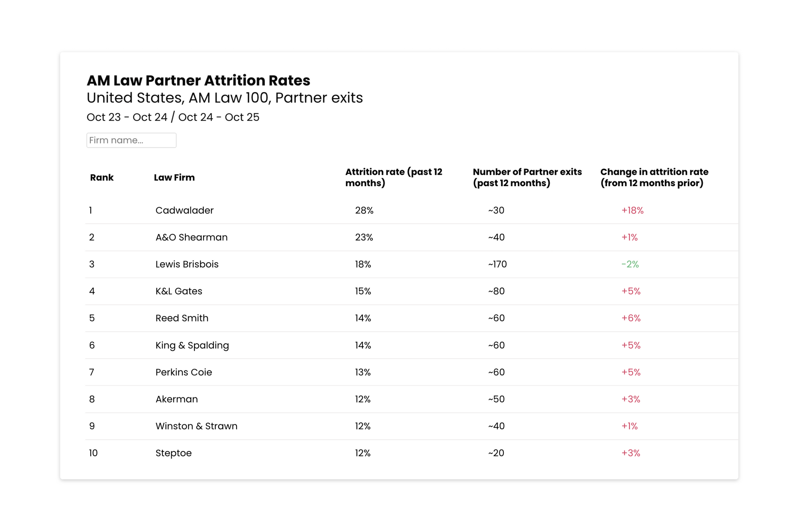Click the ~170 partner exits value
Screen dimensions: 798x532
[495, 264]
